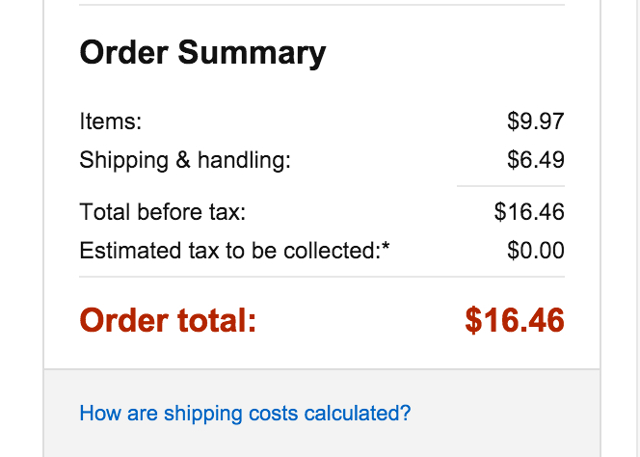The width and height of the screenshot is (640, 457).
Task: Click the ampersand in Shipping & handling
Action: pyautogui.click(x=183, y=159)
